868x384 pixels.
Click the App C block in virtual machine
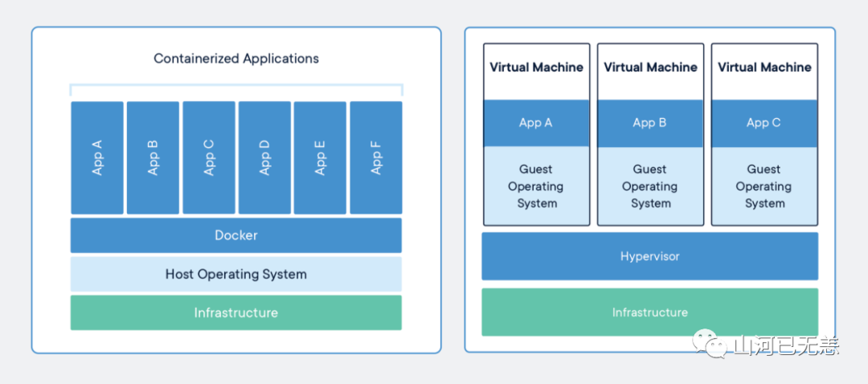[764, 124]
